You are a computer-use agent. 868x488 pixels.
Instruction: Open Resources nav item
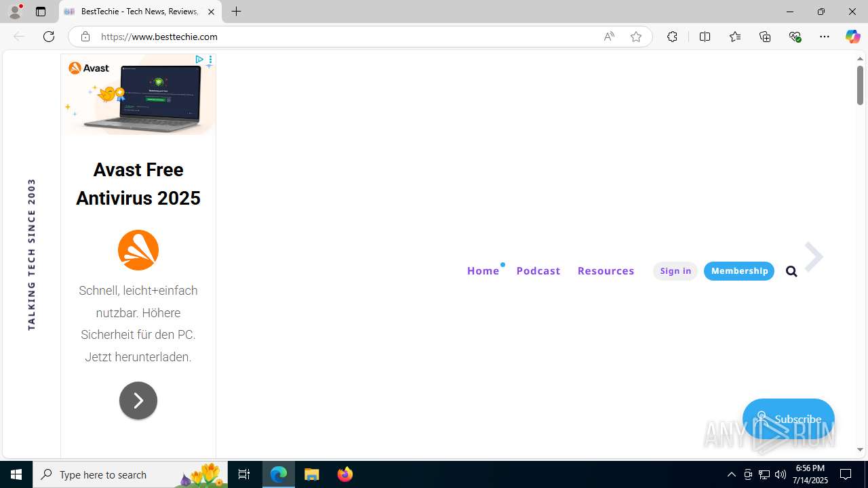pyautogui.click(x=606, y=270)
